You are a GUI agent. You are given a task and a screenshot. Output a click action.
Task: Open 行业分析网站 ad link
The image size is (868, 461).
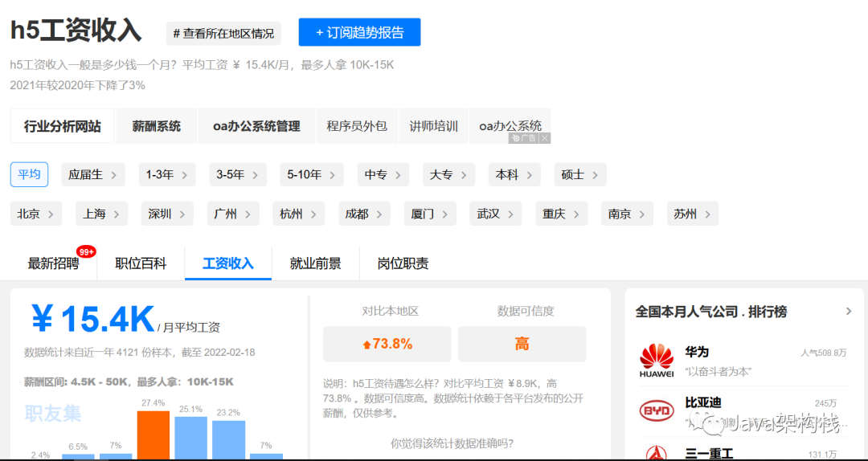63,126
